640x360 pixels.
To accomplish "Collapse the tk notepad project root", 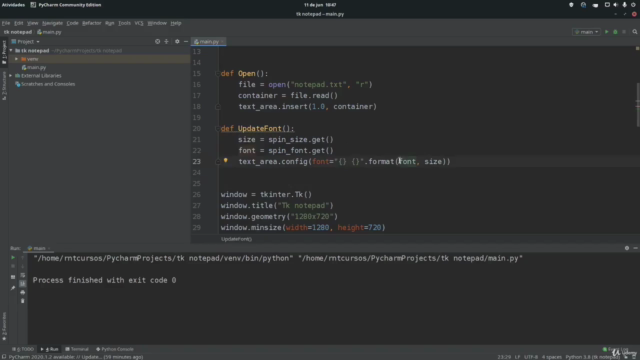I will 11,51.
